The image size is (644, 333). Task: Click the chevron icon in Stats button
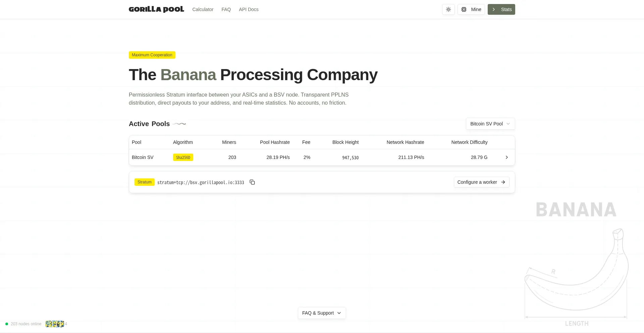click(x=494, y=9)
